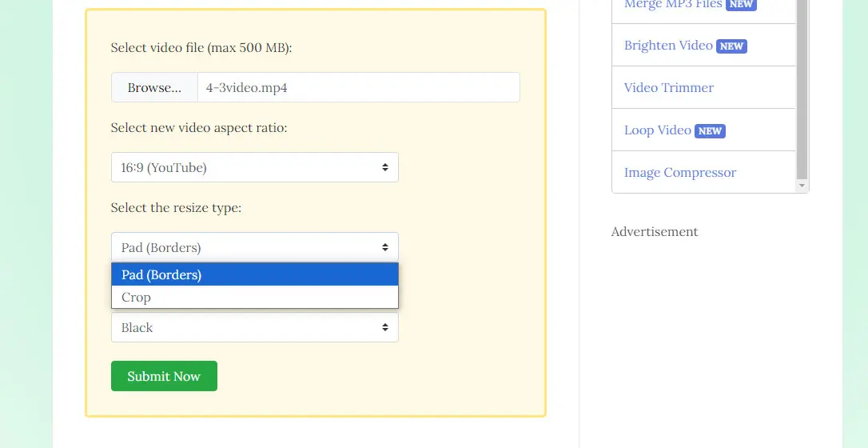The height and width of the screenshot is (448, 868).
Task: Click the arrow icon on aspect ratio select
Action: (385, 167)
